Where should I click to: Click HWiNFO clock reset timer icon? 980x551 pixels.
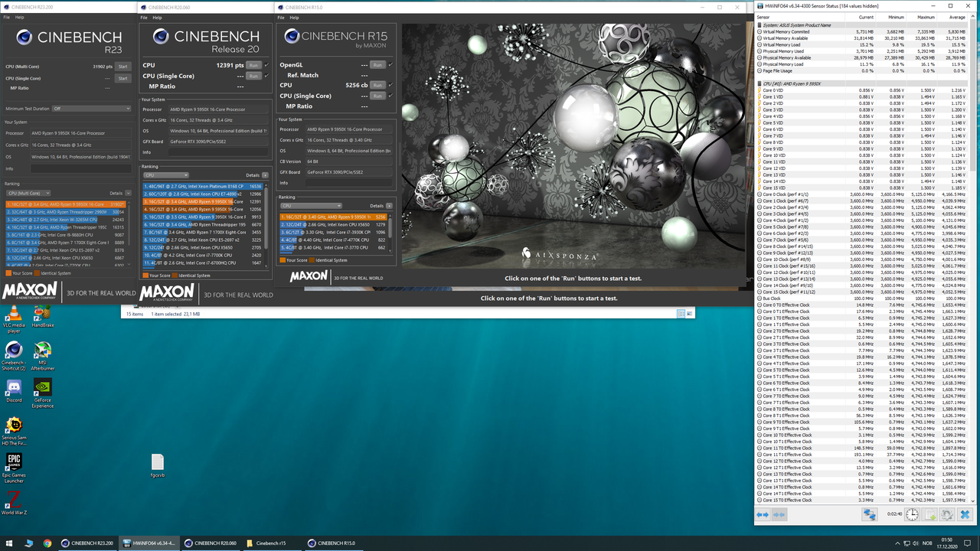point(912,515)
